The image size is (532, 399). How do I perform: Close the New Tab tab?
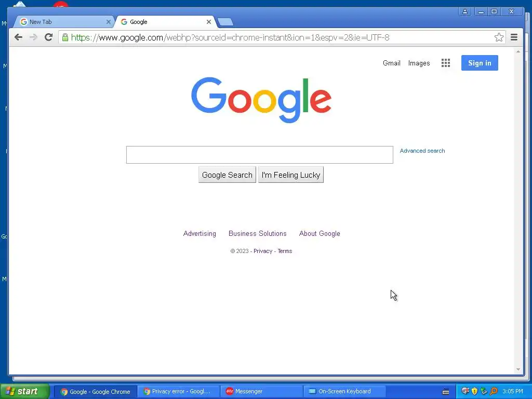[x=108, y=22]
